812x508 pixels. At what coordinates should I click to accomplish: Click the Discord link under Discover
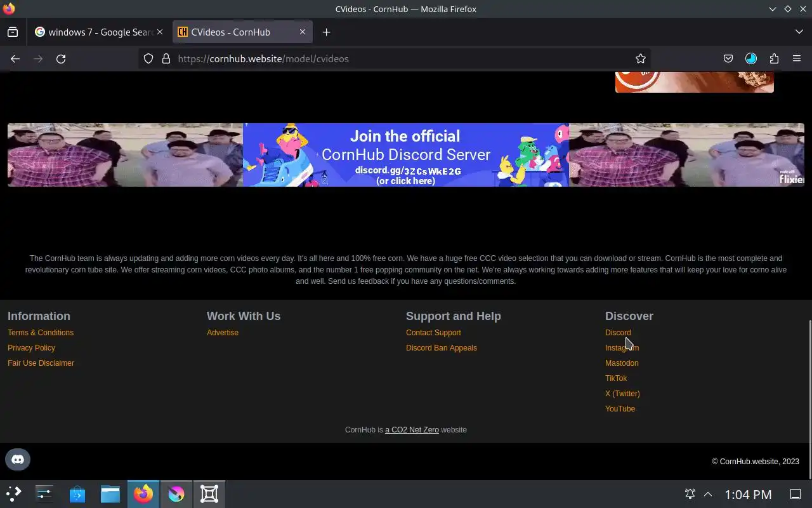click(618, 333)
